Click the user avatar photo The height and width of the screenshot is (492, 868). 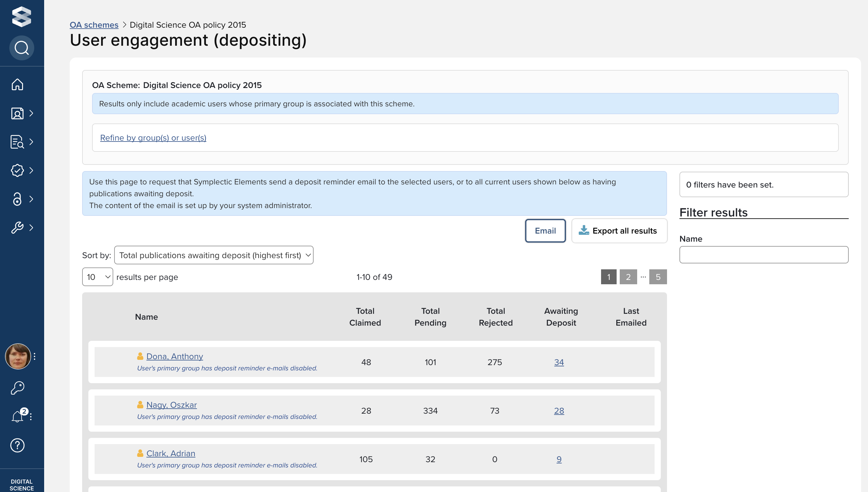pyautogui.click(x=18, y=356)
